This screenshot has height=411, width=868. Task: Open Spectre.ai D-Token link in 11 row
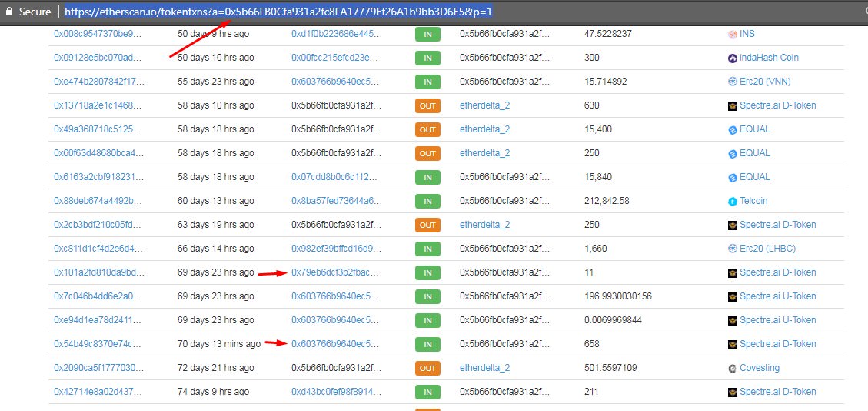(778, 272)
